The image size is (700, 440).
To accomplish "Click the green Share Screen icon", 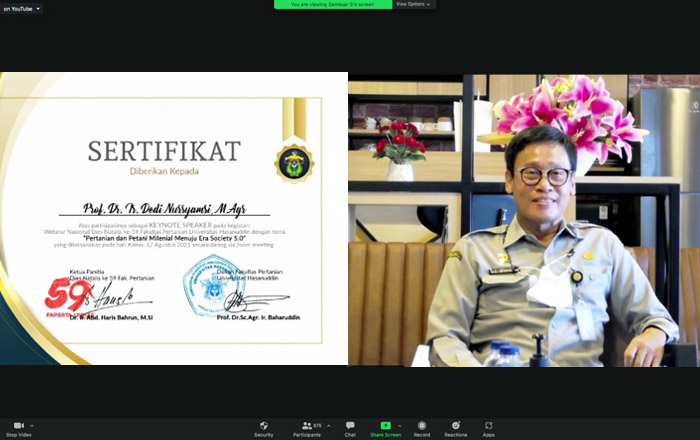I will coord(385,425).
